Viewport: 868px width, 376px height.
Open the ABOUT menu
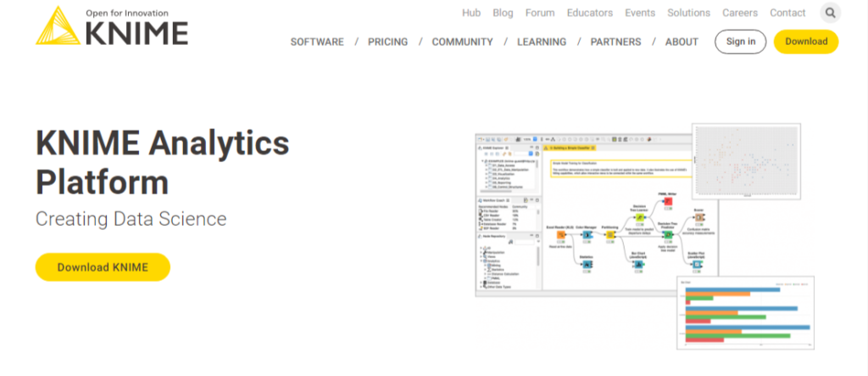682,42
